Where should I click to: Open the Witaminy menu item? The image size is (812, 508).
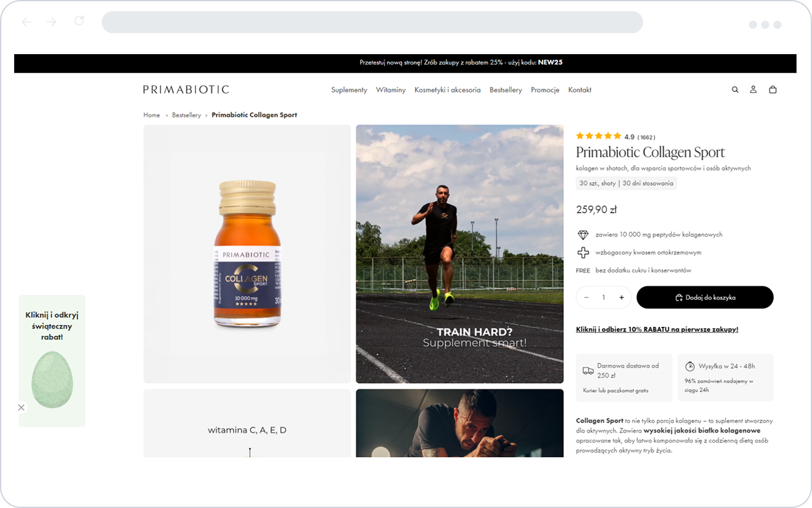391,90
